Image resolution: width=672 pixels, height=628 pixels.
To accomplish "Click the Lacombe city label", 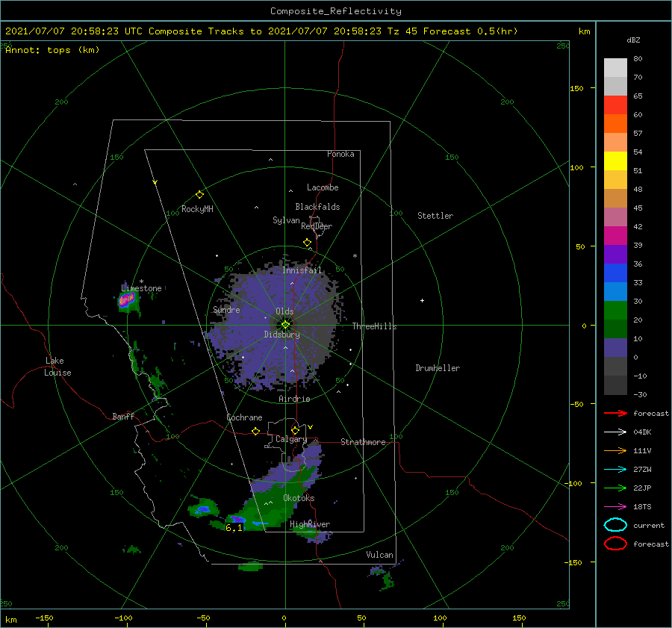I will 323,187.
